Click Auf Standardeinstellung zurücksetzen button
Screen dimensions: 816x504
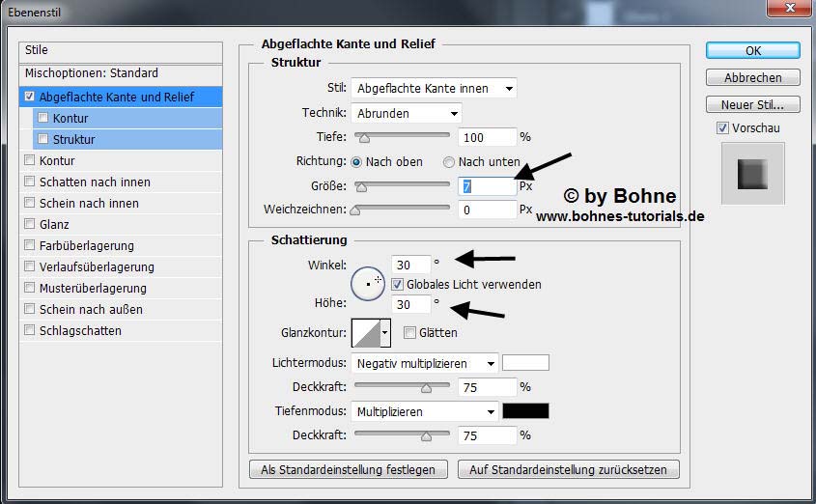[568, 469]
